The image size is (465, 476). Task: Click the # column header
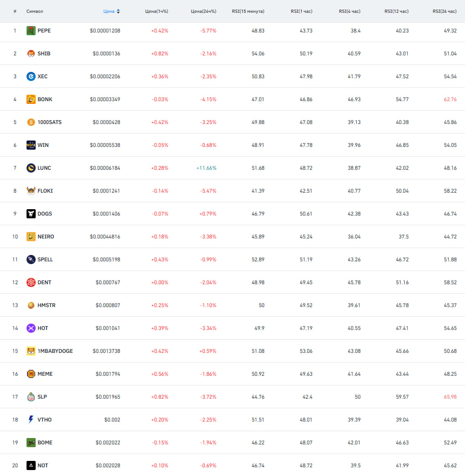point(15,11)
